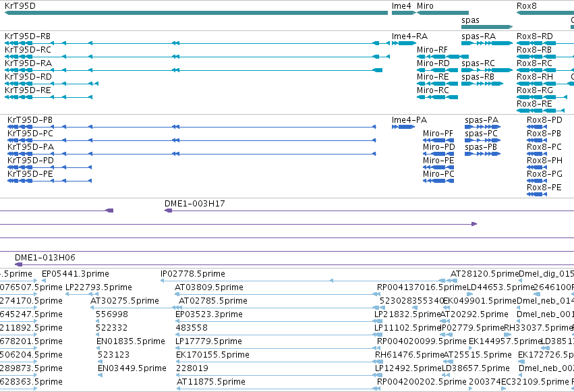The width and height of the screenshot is (574, 392).
Task: Select the 523123 feature
Action: (113, 355)
